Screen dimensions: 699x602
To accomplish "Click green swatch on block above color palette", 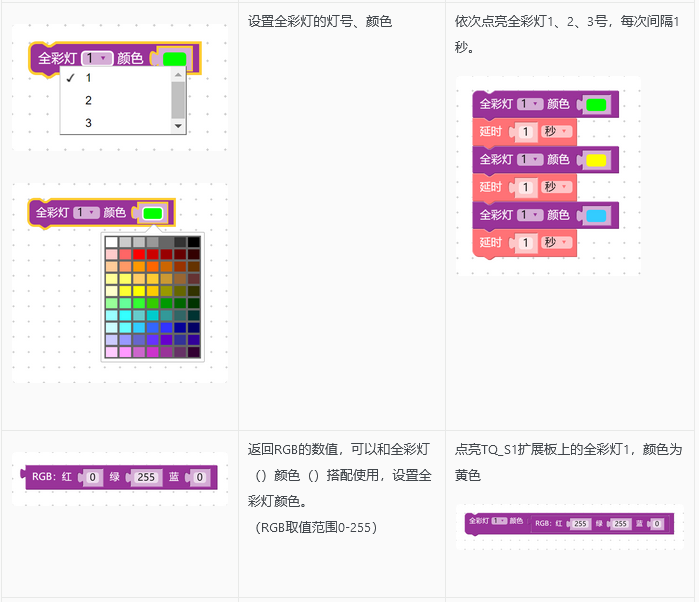I will tap(152, 214).
